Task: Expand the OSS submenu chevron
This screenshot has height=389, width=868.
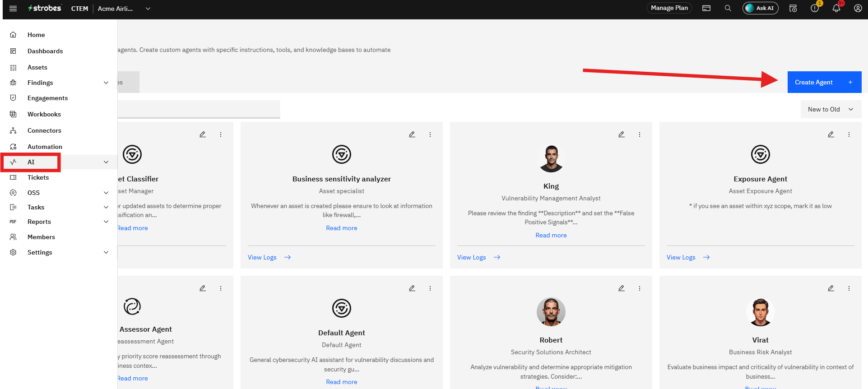Action: 106,193
